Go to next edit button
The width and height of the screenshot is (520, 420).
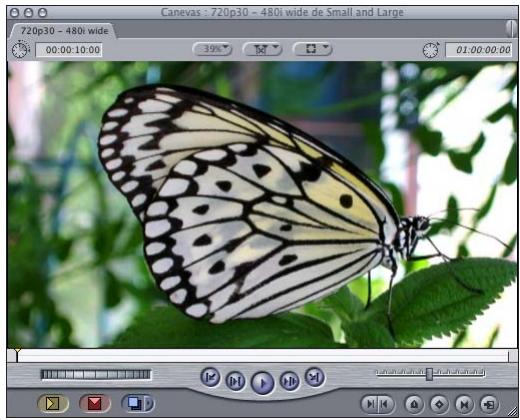314,377
